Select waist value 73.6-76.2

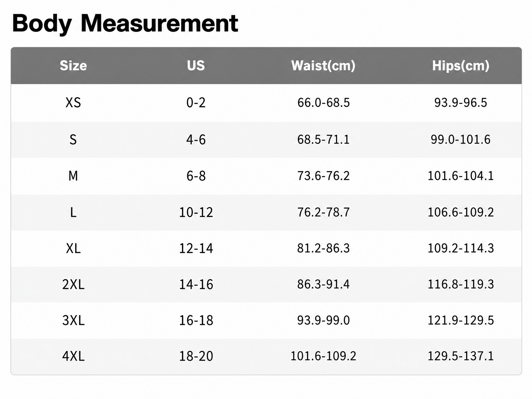pos(323,176)
